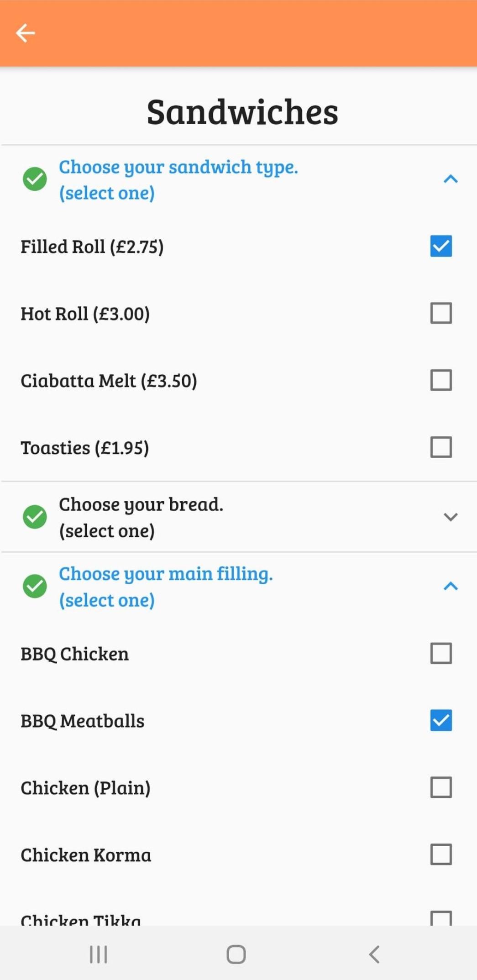Click green checkmark beside sandwich type section

click(35, 179)
